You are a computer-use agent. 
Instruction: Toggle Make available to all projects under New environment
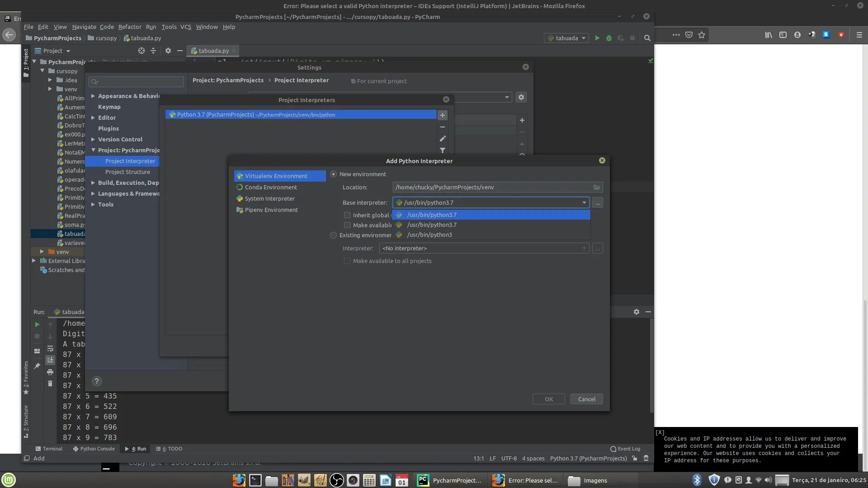pyautogui.click(x=347, y=225)
